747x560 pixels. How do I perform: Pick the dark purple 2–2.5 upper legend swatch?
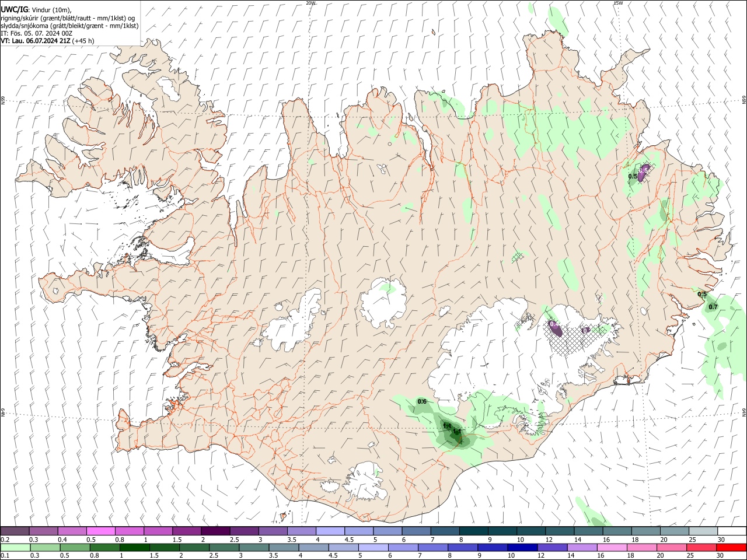pyautogui.click(x=215, y=531)
